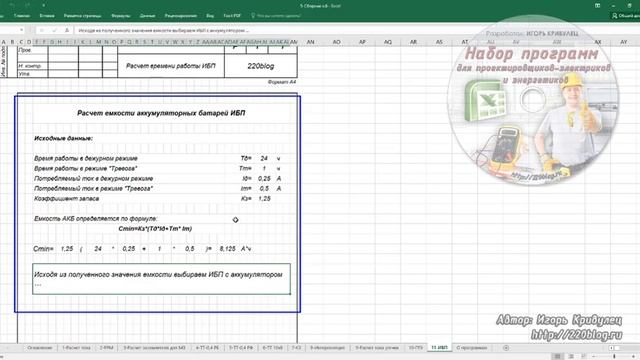The width and height of the screenshot is (640, 360).
Task: Open the ribbon display options icon
Action: click(x=598, y=6)
